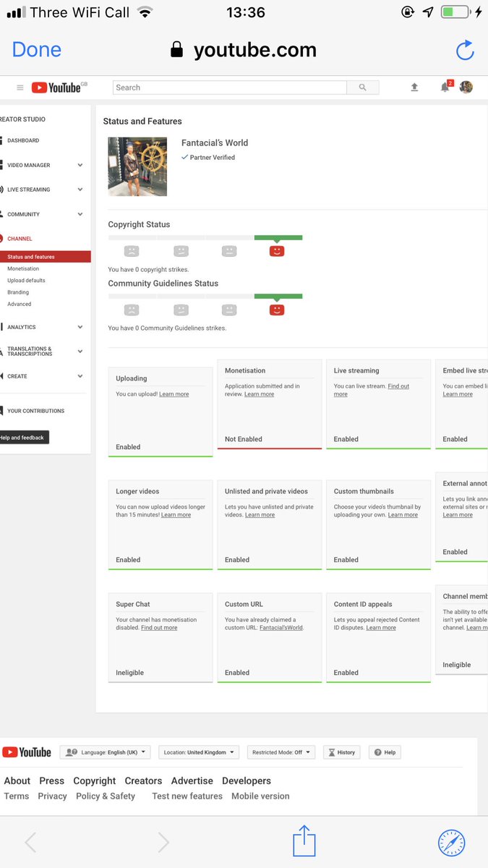The width and height of the screenshot is (488, 868).
Task: Click Learn more in Unlisted and private videos
Action: (x=260, y=515)
